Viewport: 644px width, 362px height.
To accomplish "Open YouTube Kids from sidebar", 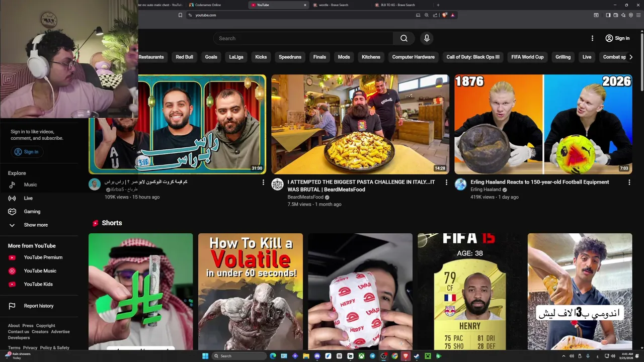I will [38, 284].
